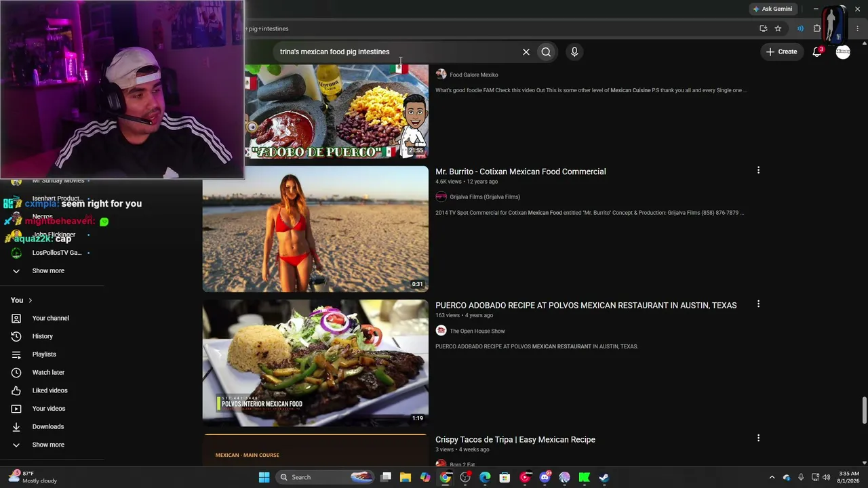Click the microphone tray icon
Screen dimensions: 868x488
(x=801, y=477)
